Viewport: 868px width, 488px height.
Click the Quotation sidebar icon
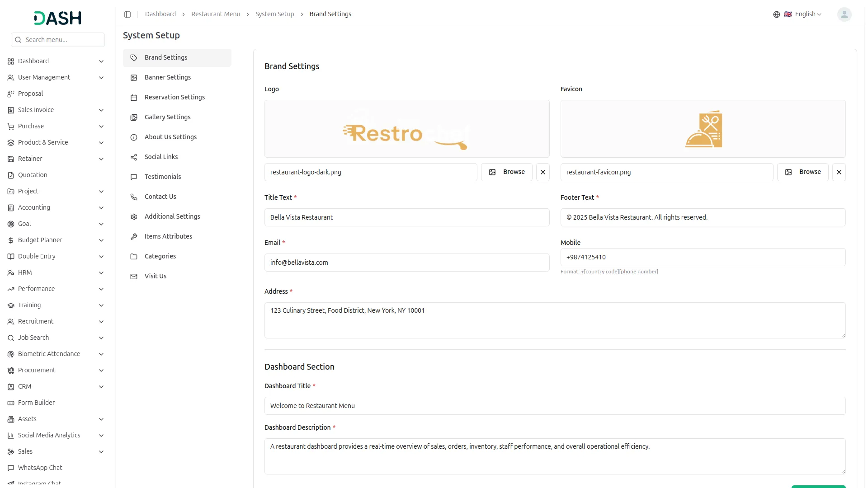(11, 175)
